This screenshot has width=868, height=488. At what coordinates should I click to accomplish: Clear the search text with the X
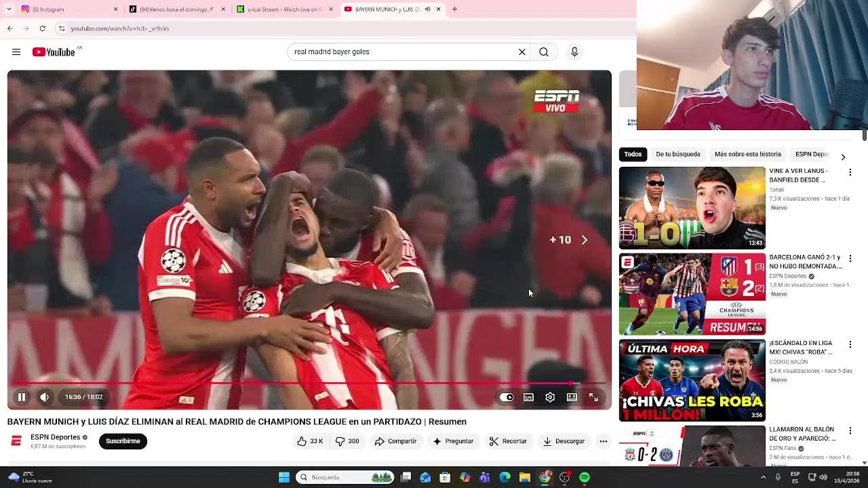[x=522, y=52]
